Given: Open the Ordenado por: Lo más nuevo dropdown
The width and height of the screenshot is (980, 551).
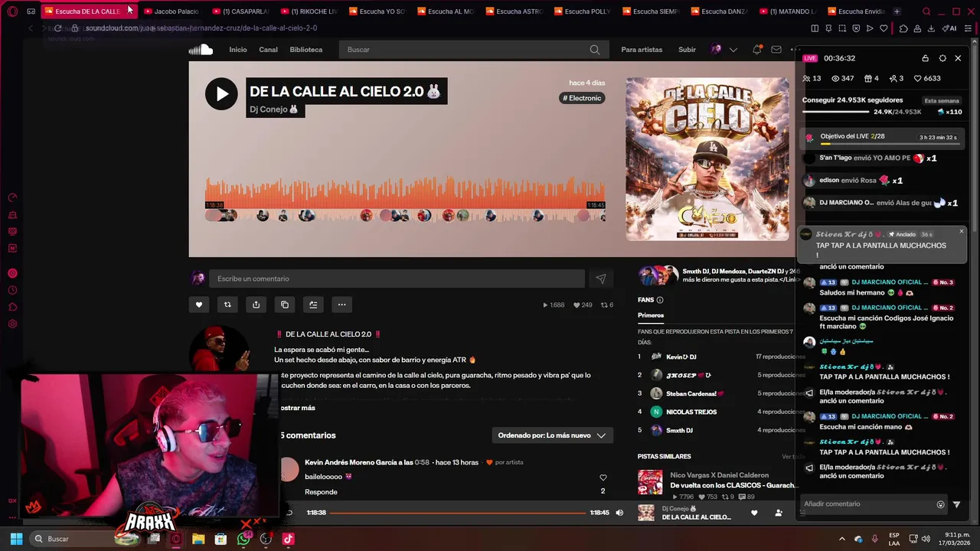Looking at the screenshot, I should click(552, 435).
